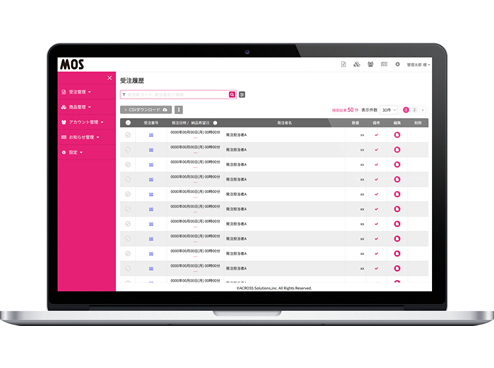
Task: Click the product cubes icon in header
Action: click(x=357, y=64)
